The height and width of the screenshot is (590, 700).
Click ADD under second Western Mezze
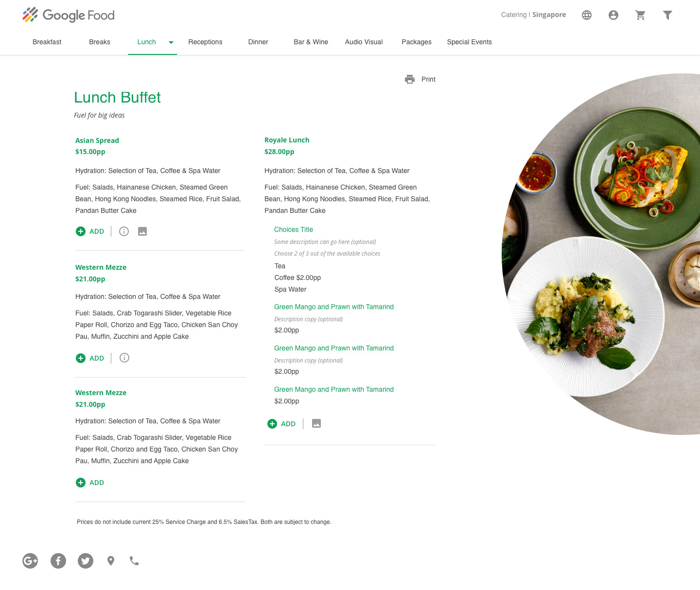click(x=97, y=483)
